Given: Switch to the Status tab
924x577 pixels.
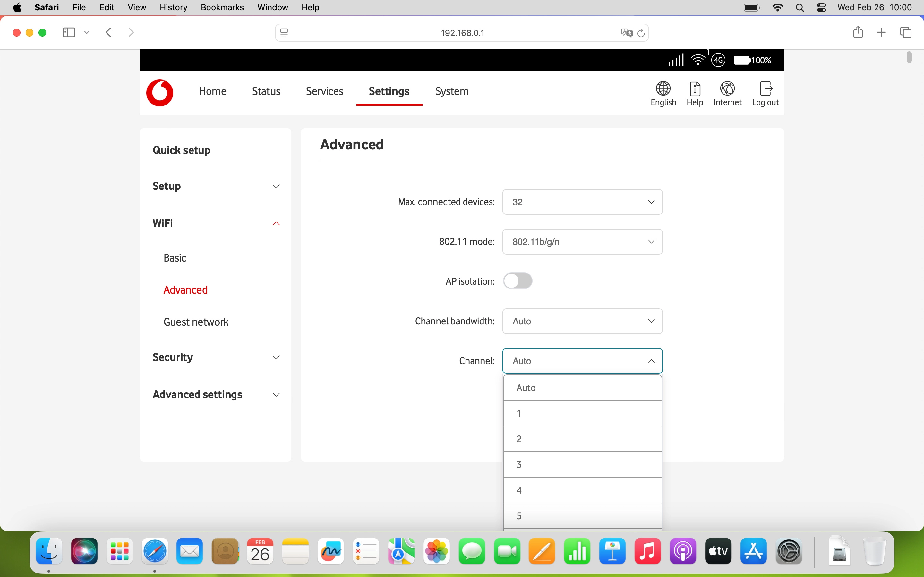Looking at the screenshot, I should pyautogui.click(x=266, y=91).
